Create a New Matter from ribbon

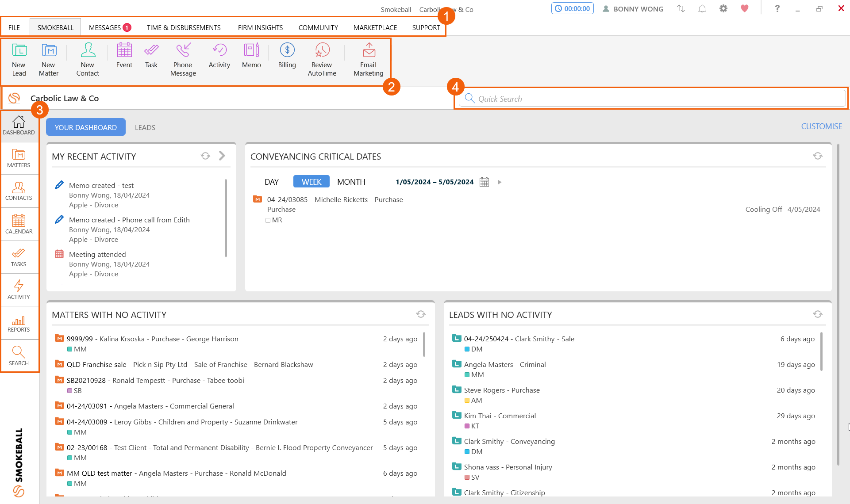pos(49,60)
